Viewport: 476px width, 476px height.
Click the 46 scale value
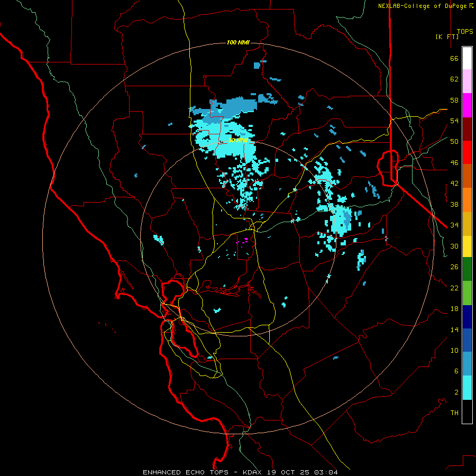[x=454, y=163]
